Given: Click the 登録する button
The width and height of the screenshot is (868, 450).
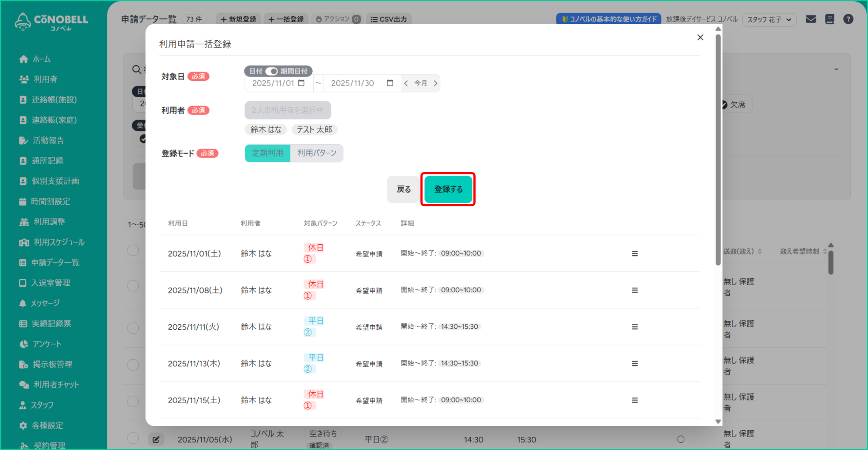Looking at the screenshot, I should 448,189.
